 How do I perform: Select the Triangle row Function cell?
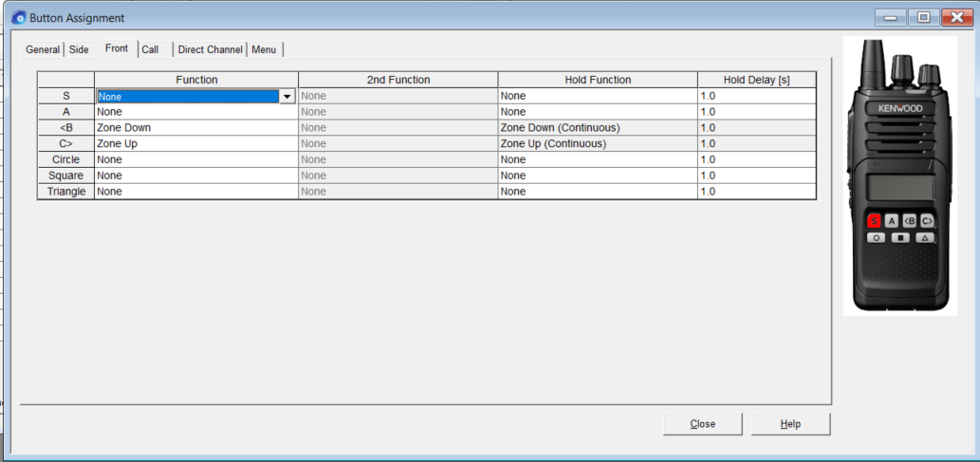coord(196,192)
